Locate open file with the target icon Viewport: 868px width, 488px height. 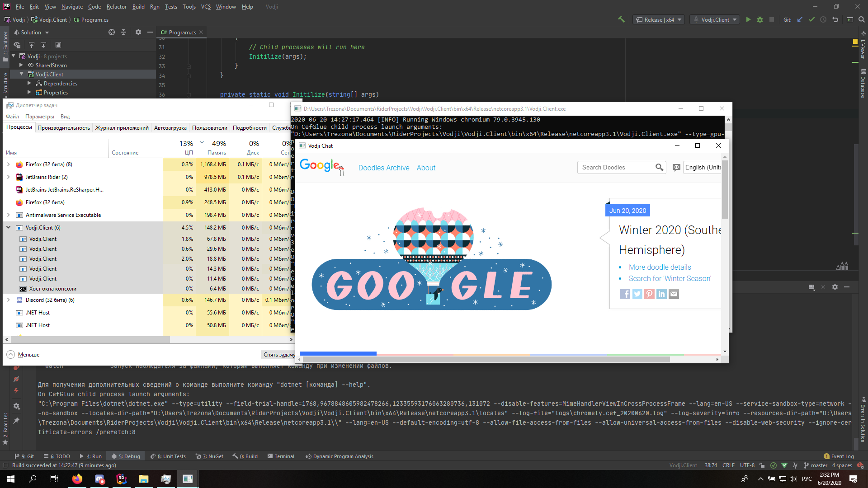click(112, 32)
